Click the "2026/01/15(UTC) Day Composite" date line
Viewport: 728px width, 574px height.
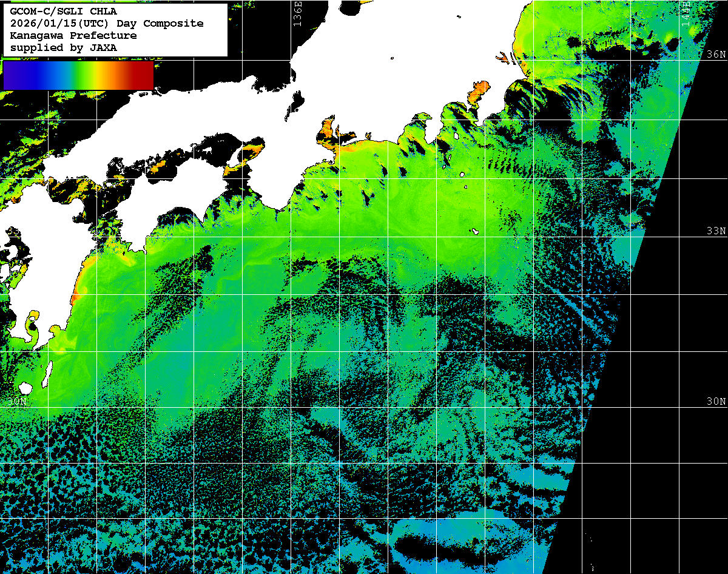pyautogui.click(x=107, y=23)
